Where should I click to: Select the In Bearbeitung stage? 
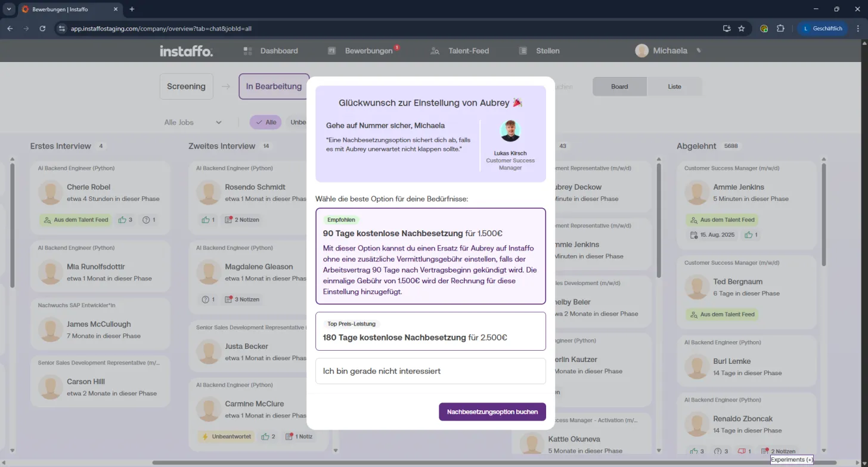(x=274, y=86)
